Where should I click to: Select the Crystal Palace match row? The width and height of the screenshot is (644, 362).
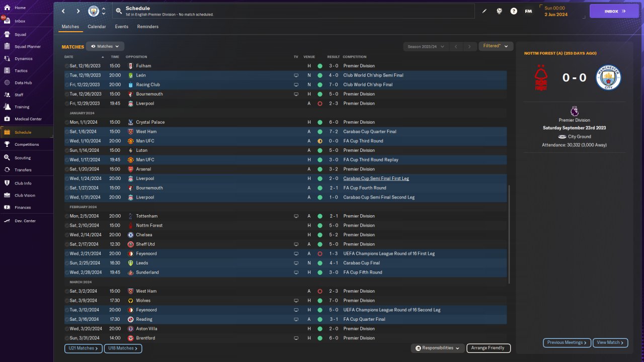(285, 122)
